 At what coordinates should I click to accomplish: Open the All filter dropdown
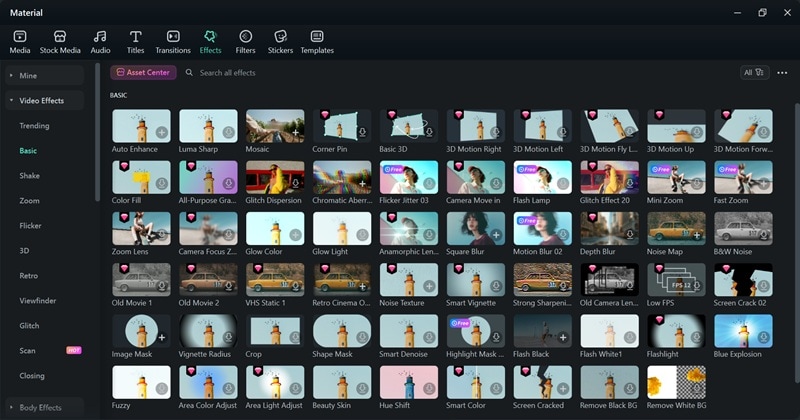pos(755,72)
